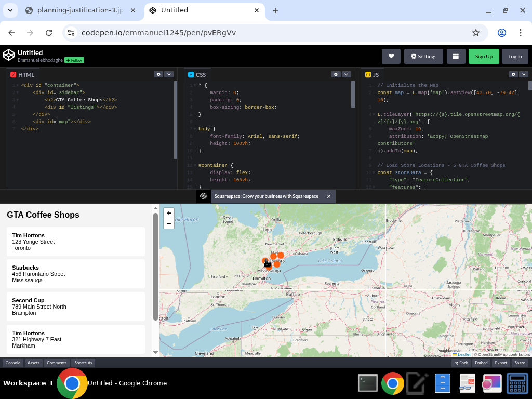Click the sidebar scrollbar up arrow
The image size is (532, 399).
tap(155, 208)
